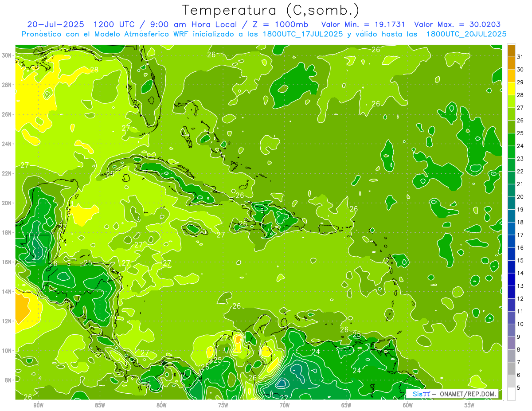Screen dimensions: 532x411
Task: Click the "29" label on the color scale
Action: click(x=520, y=82)
